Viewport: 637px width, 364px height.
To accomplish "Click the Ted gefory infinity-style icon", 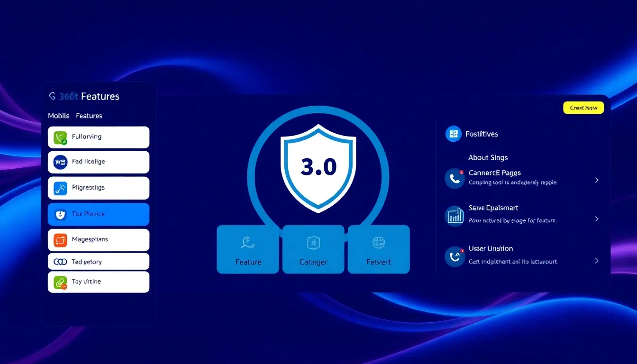I will pos(60,262).
